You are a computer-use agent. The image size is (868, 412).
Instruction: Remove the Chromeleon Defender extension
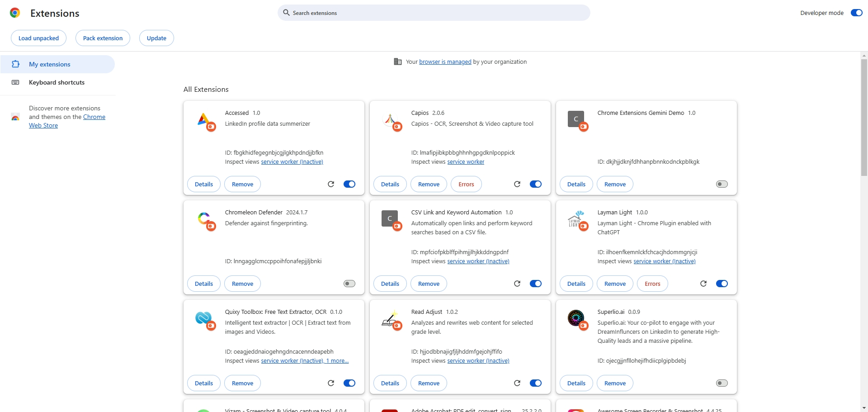coord(242,284)
